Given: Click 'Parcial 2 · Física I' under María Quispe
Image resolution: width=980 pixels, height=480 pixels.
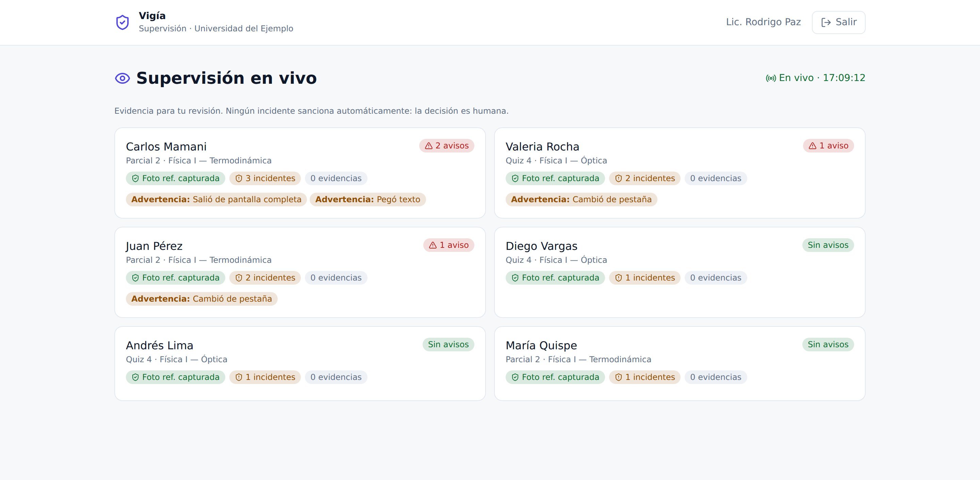Looking at the screenshot, I should point(541,360).
